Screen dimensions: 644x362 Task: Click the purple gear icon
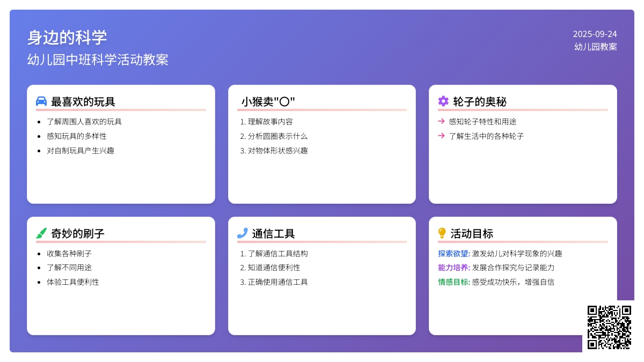point(443,101)
